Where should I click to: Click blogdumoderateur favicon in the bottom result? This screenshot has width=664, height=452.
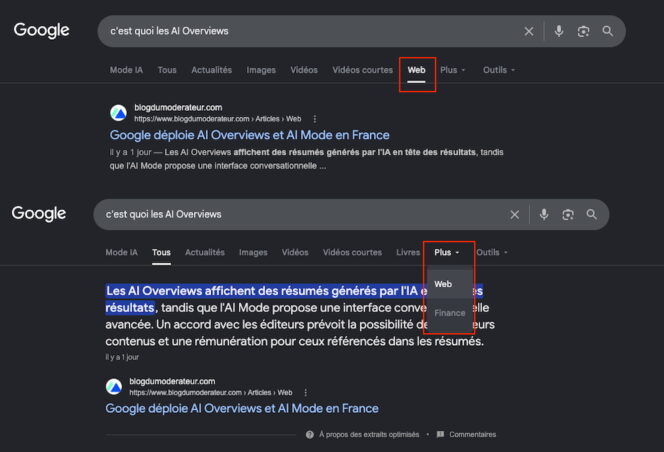(x=114, y=387)
